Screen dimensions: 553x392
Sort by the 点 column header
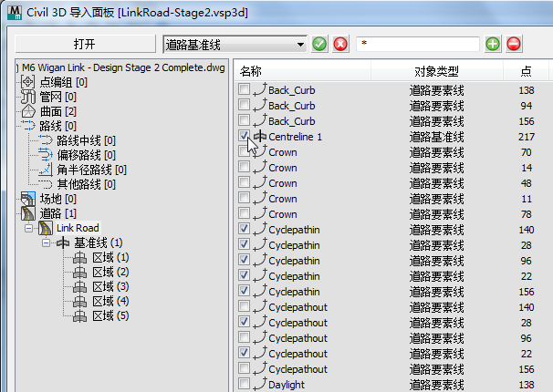[526, 71]
